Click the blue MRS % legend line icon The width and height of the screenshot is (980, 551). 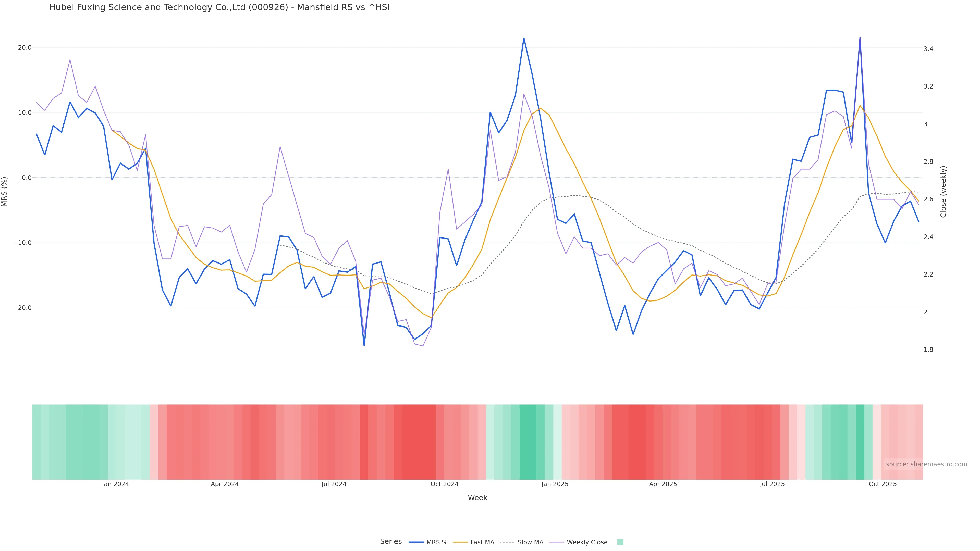[x=416, y=542]
